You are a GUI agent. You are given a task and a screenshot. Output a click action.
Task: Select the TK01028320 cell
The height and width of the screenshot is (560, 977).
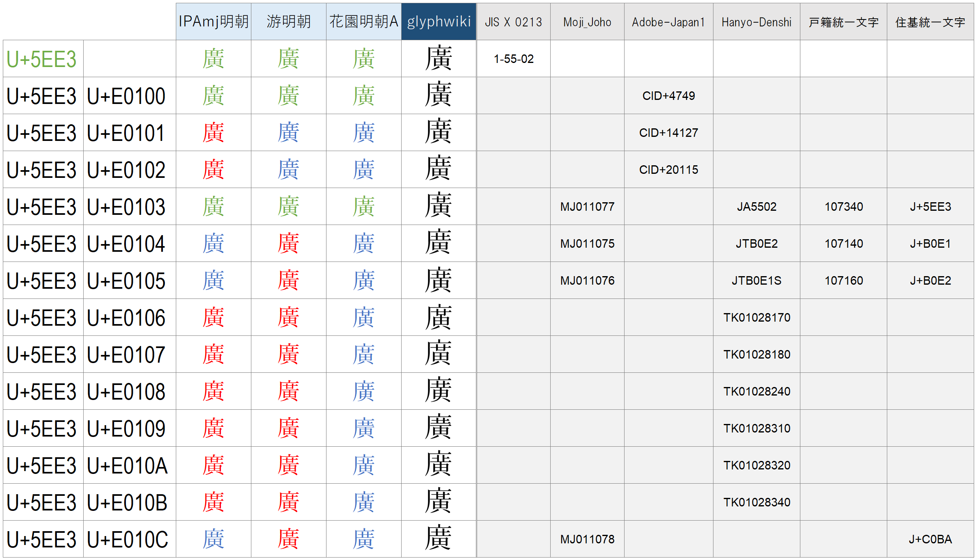click(757, 465)
